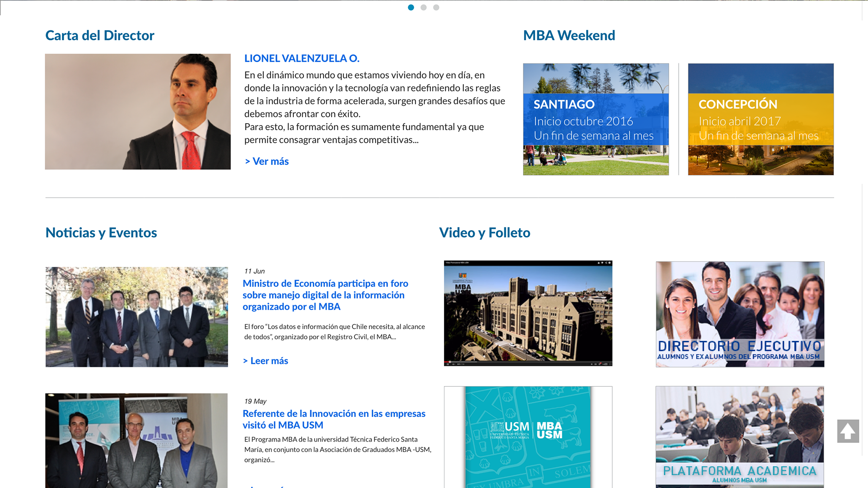
Task: Click the 'Noticias y Eventos' section heading
Action: pos(101,233)
